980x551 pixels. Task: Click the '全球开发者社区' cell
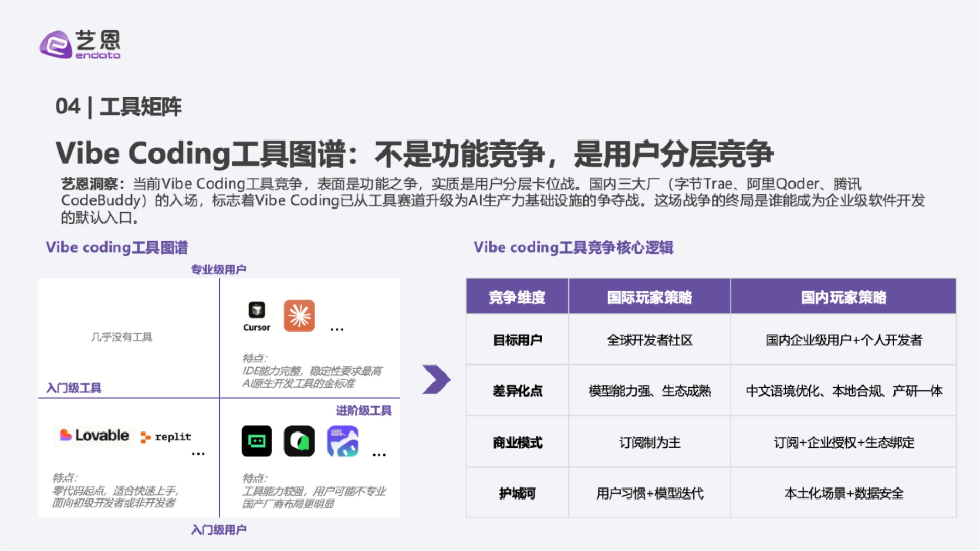tap(649, 340)
